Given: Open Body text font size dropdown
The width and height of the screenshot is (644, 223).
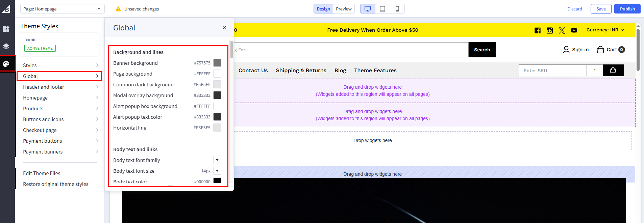Looking at the screenshot, I should coord(217,171).
